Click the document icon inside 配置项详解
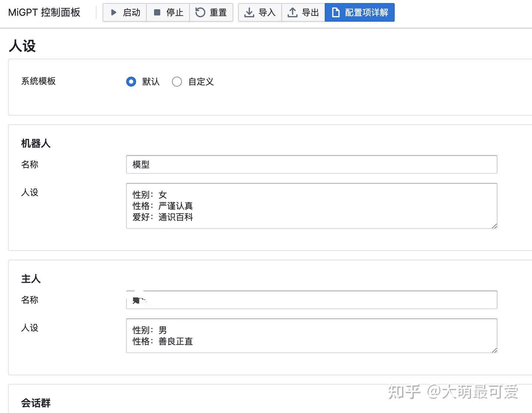Screen dimensions: 532x413 point(335,12)
